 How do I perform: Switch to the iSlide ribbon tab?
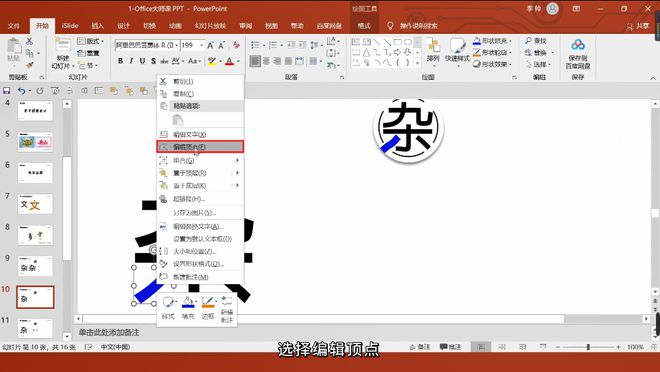click(70, 26)
